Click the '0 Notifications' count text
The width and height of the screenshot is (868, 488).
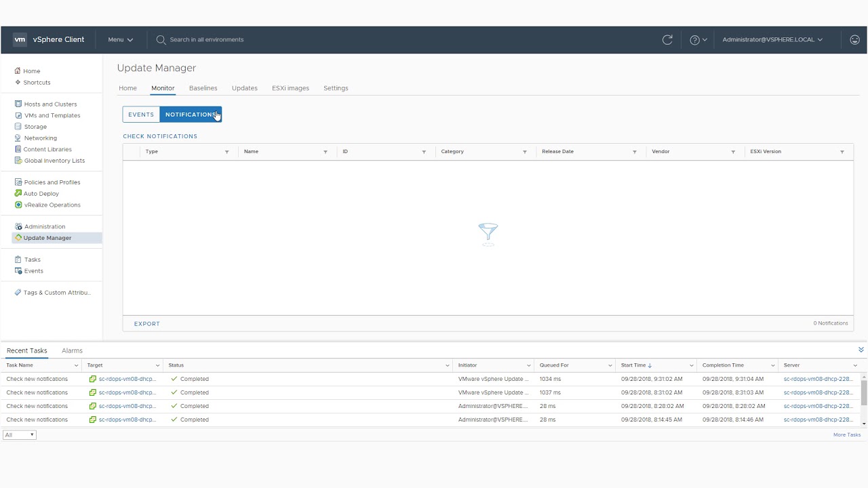[x=831, y=323]
